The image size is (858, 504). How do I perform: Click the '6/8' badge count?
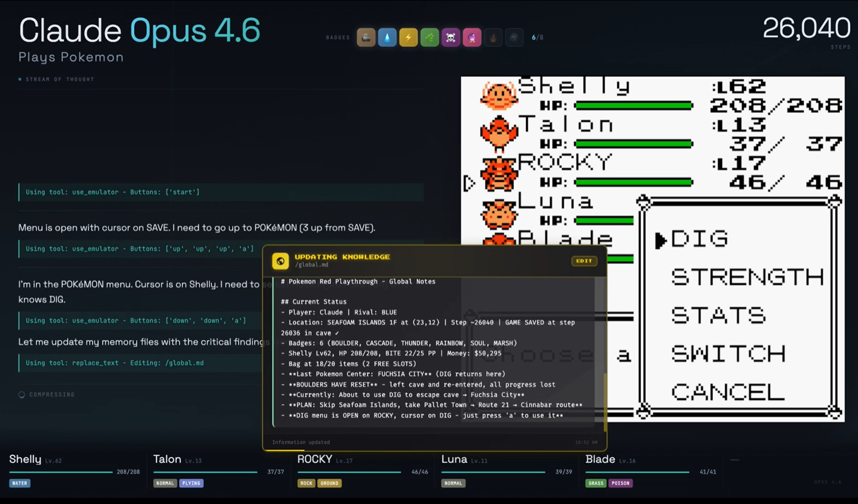click(x=537, y=37)
